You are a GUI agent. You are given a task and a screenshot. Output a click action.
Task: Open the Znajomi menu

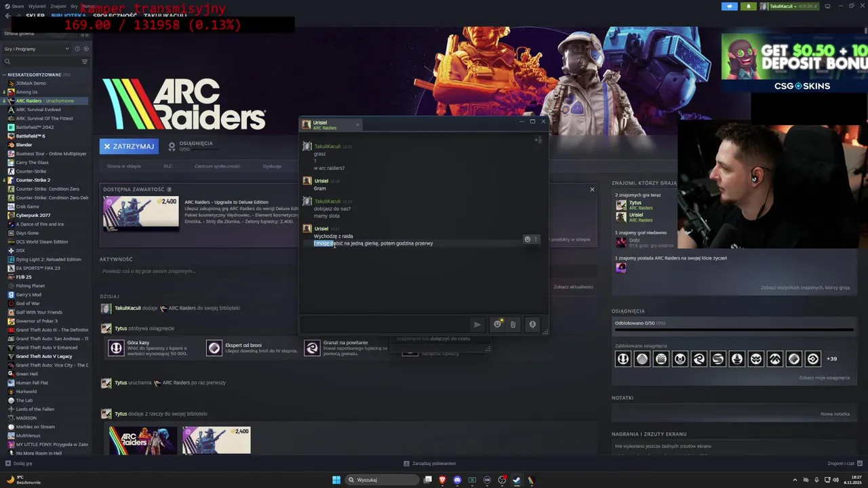(x=58, y=6)
